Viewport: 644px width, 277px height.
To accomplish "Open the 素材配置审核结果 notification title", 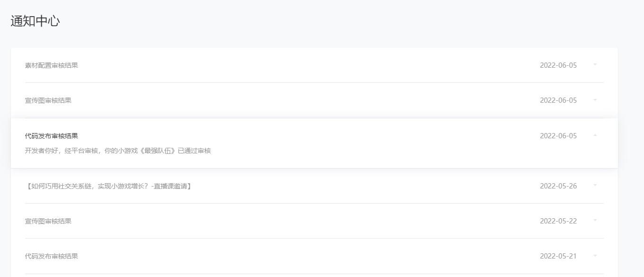I will coord(51,65).
